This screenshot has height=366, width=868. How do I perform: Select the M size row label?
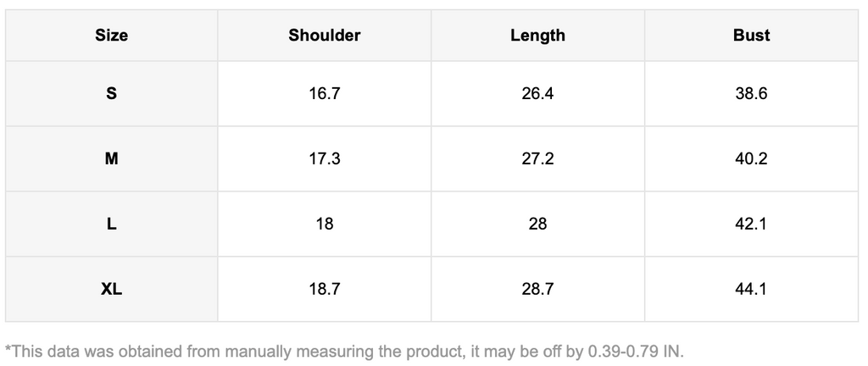[111, 158]
